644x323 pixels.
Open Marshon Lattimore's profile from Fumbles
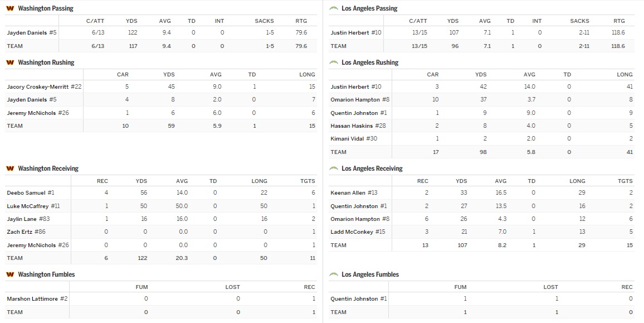[x=32, y=299]
